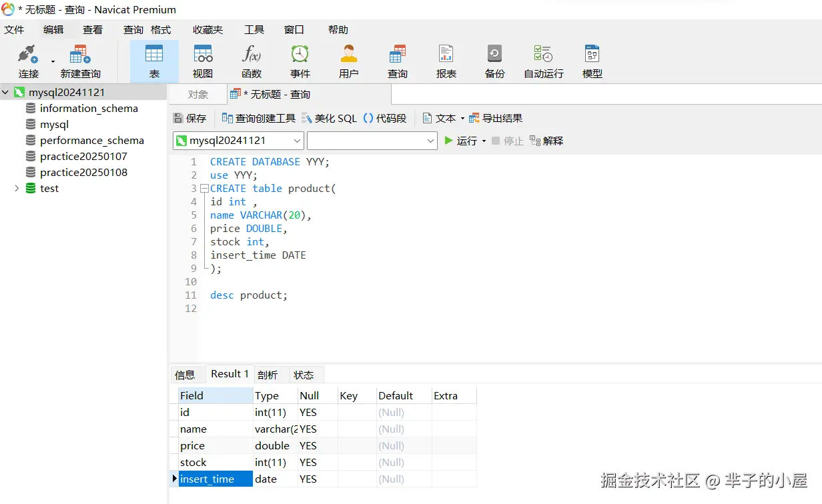The image size is (822, 504).
Task: Switch to the Status (状态) tab
Action: (304, 375)
